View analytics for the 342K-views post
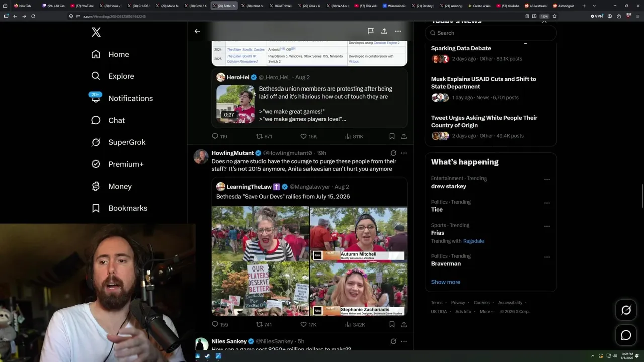Viewport: 644px width, 362px height. coord(355,325)
